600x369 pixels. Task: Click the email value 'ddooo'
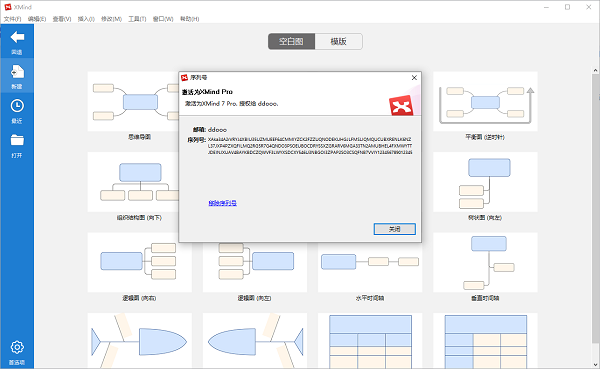[217, 130]
